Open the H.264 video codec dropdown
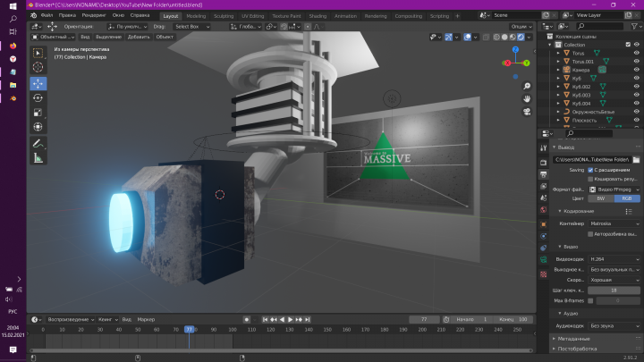Viewport: 644px width, 362px height. coord(614,259)
